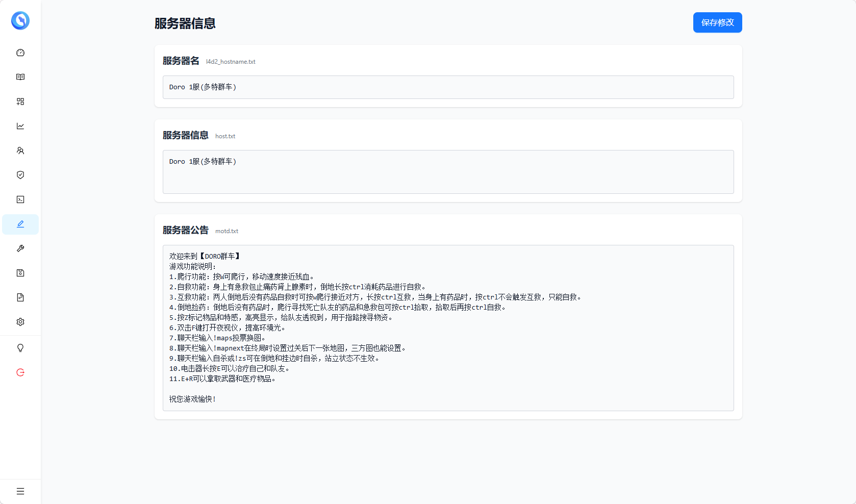Viewport: 856px width, 504px height.
Task: Click line 9 about 自杀或!zs
Action: tap(274, 358)
